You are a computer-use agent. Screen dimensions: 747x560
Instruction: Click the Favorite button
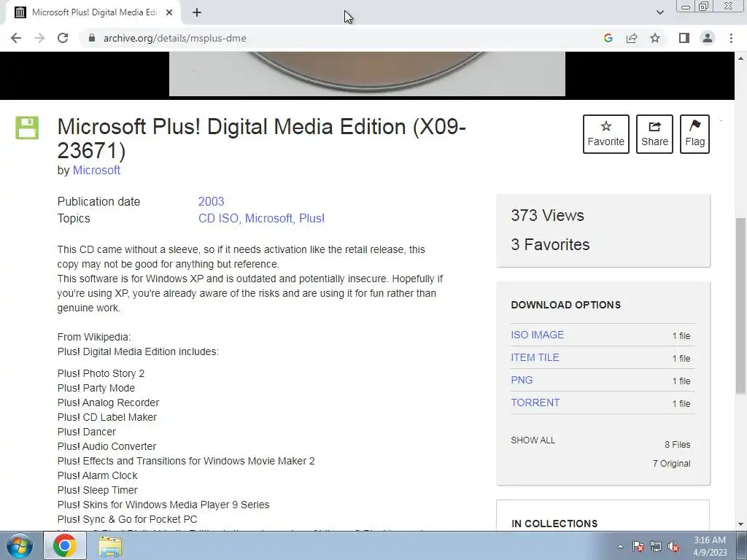click(606, 134)
